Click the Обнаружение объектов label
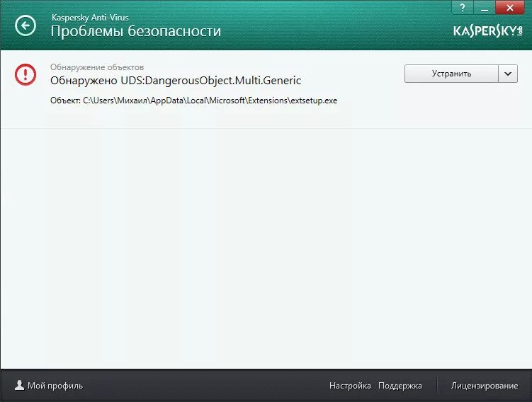This screenshot has width=532, height=402. pyautogui.click(x=97, y=67)
